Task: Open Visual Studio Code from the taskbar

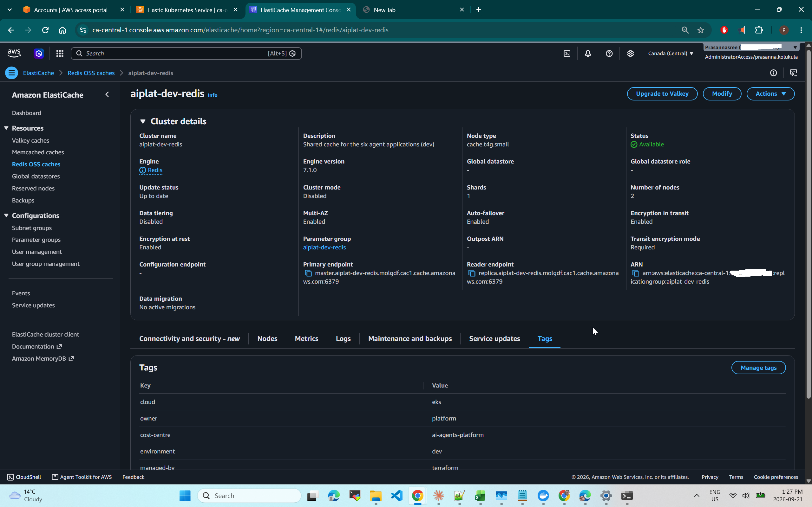Action: coord(396,495)
